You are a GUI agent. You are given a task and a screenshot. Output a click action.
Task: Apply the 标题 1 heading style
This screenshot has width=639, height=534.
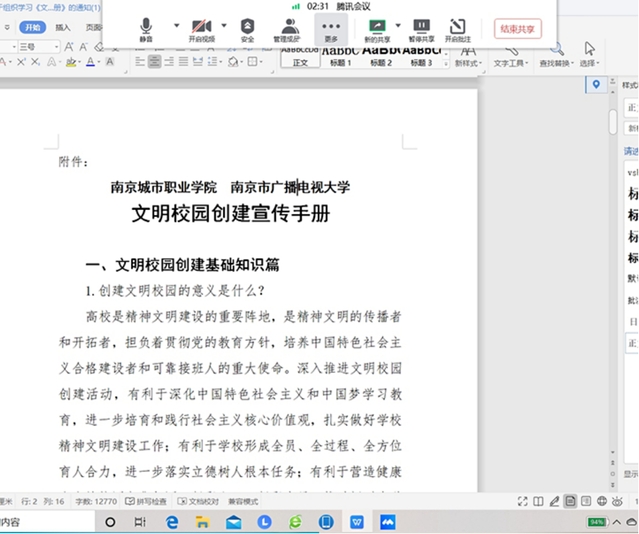coord(340,57)
